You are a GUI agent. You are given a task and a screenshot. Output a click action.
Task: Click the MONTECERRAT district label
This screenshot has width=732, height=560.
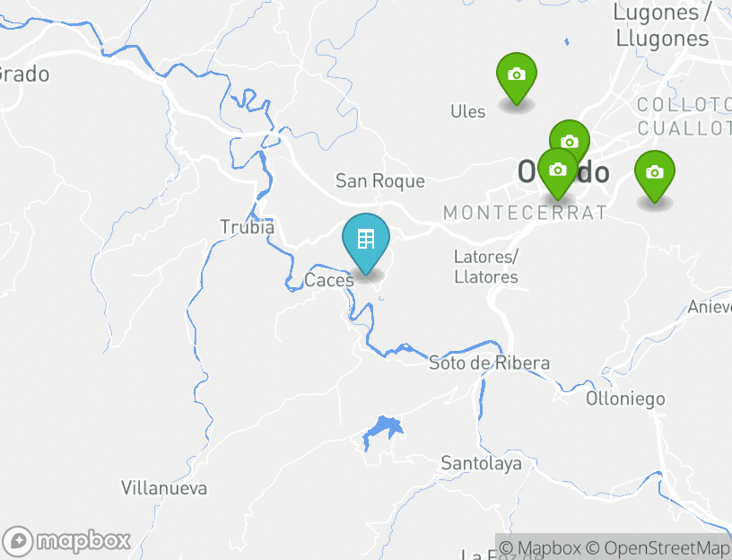point(525,213)
